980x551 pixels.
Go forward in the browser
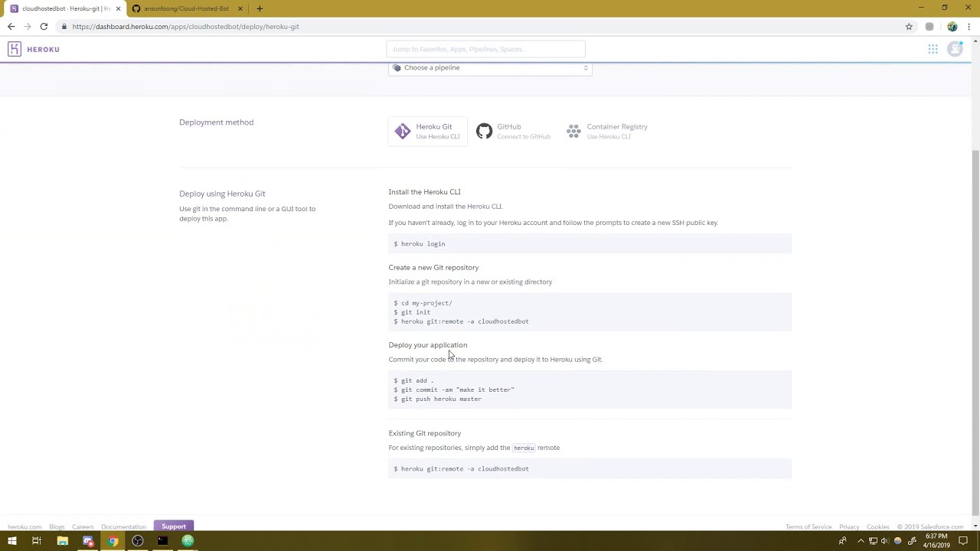click(28, 27)
